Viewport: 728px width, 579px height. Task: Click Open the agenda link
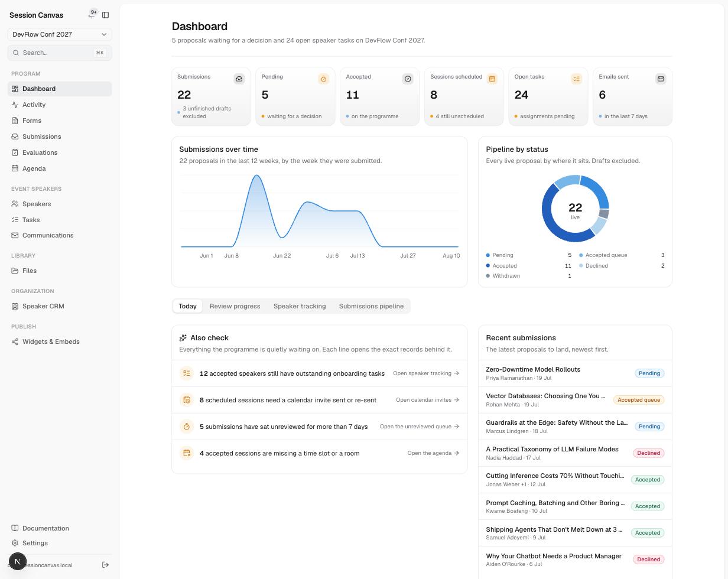click(x=433, y=453)
